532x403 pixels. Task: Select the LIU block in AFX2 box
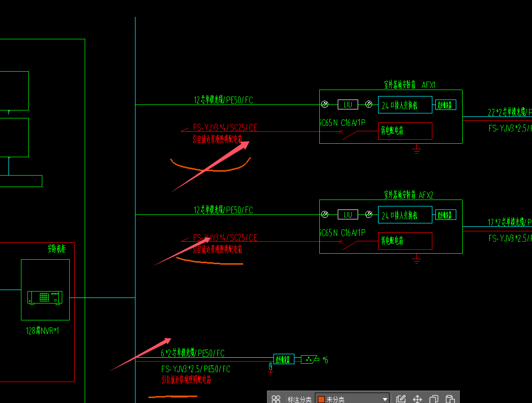coord(348,214)
